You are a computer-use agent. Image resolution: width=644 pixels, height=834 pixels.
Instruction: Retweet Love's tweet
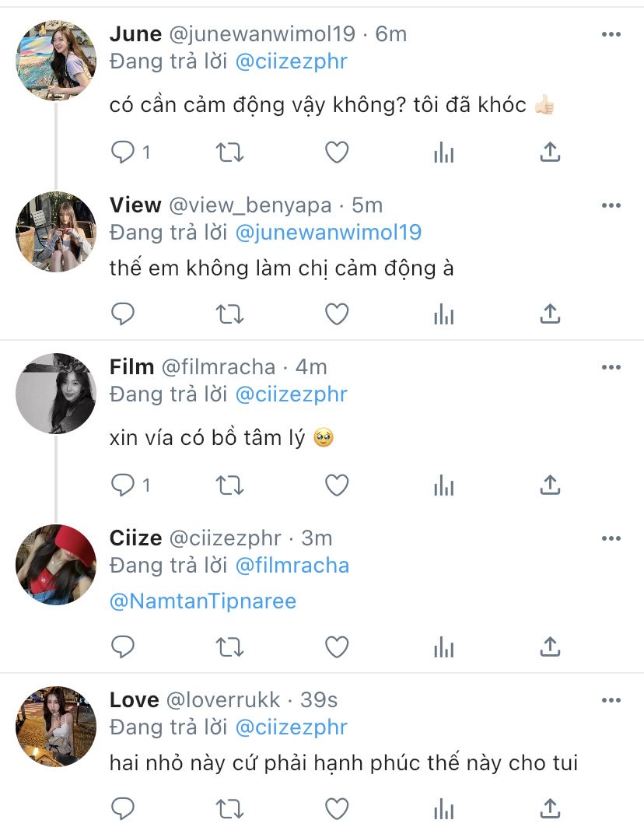229,809
